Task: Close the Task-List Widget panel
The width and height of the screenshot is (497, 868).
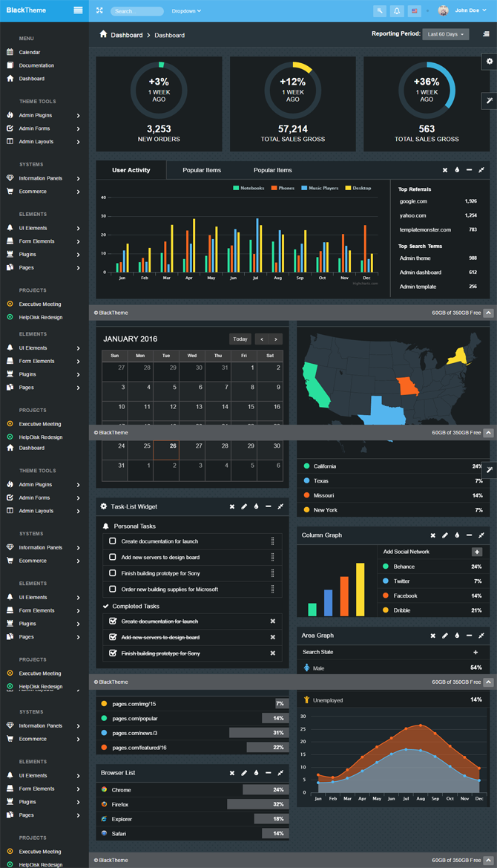Action: [x=232, y=506]
